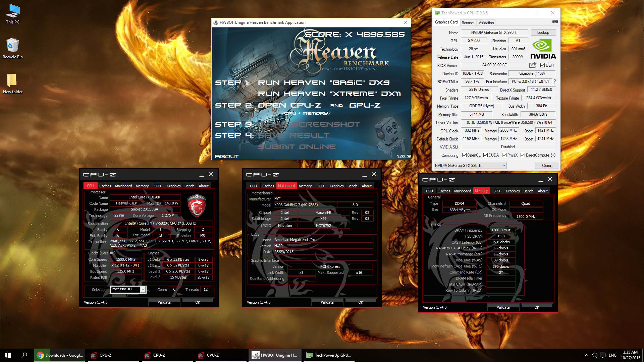Image resolution: width=644 pixels, height=362 pixels.
Task: Switch to third CPU-Z taskbar item
Action: click(221, 355)
